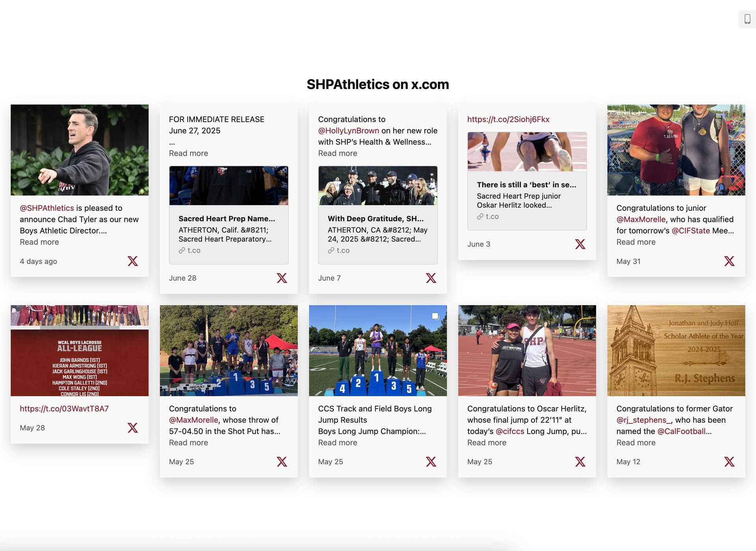Click the 'May 28' date
The image size is (756, 551).
(x=32, y=428)
